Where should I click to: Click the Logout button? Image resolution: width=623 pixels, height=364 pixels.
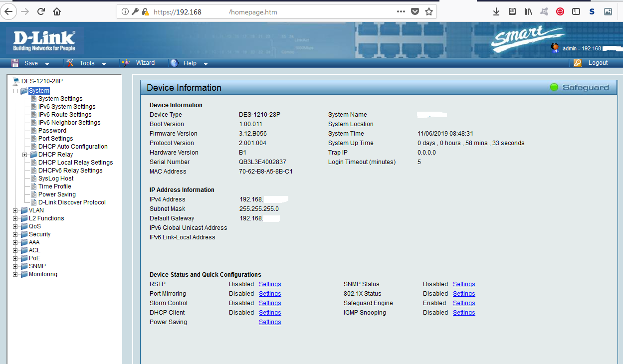click(598, 63)
